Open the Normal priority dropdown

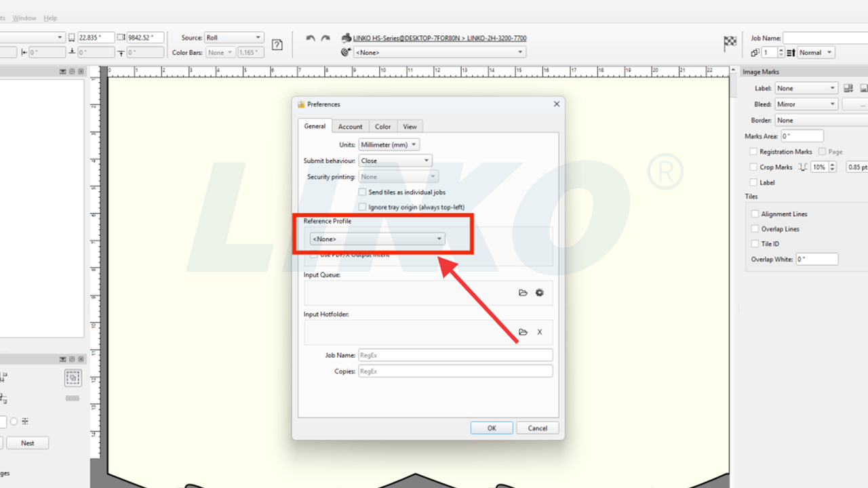pos(816,53)
